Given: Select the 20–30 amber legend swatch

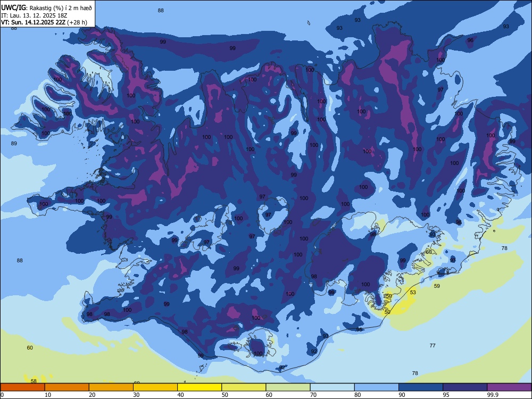Looking at the screenshot, I should click(111, 387).
